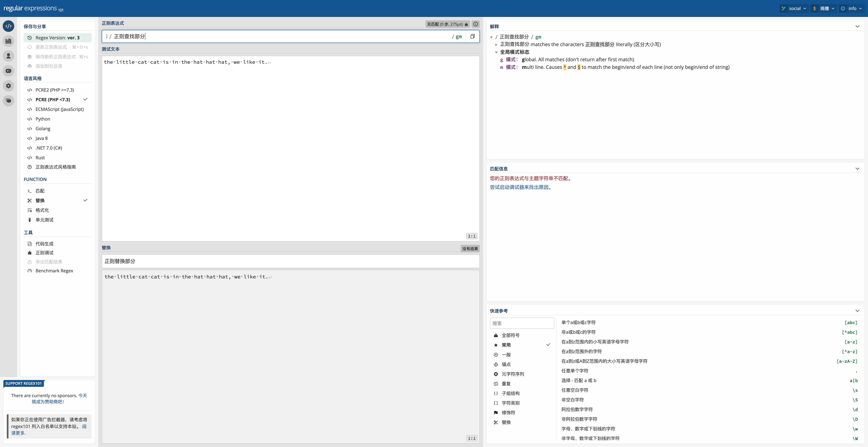Click the Regex Version history icon
This screenshot has height=447, width=868.
(x=30, y=38)
